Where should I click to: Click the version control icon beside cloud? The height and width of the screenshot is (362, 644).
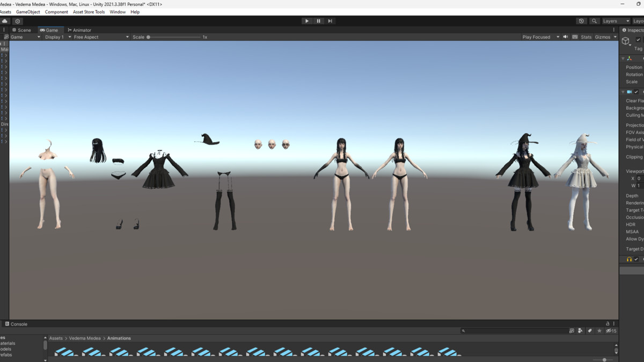pyautogui.click(x=18, y=21)
